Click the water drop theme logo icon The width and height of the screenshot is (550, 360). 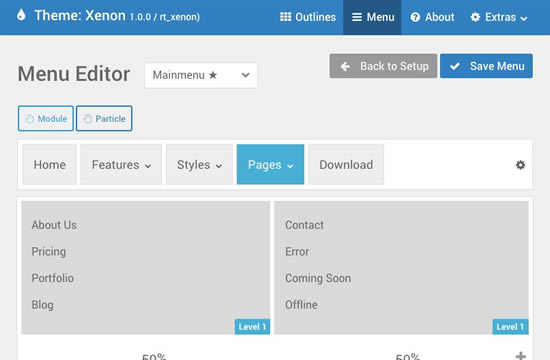21,15
